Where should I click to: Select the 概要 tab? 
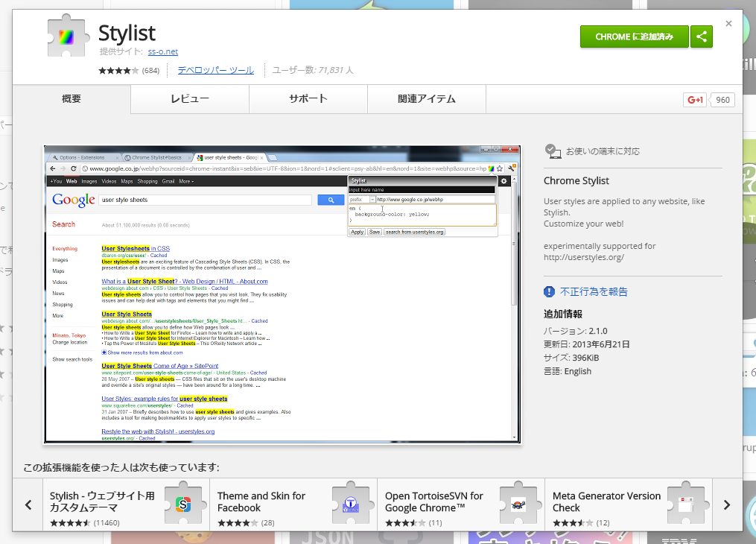point(72,99)
